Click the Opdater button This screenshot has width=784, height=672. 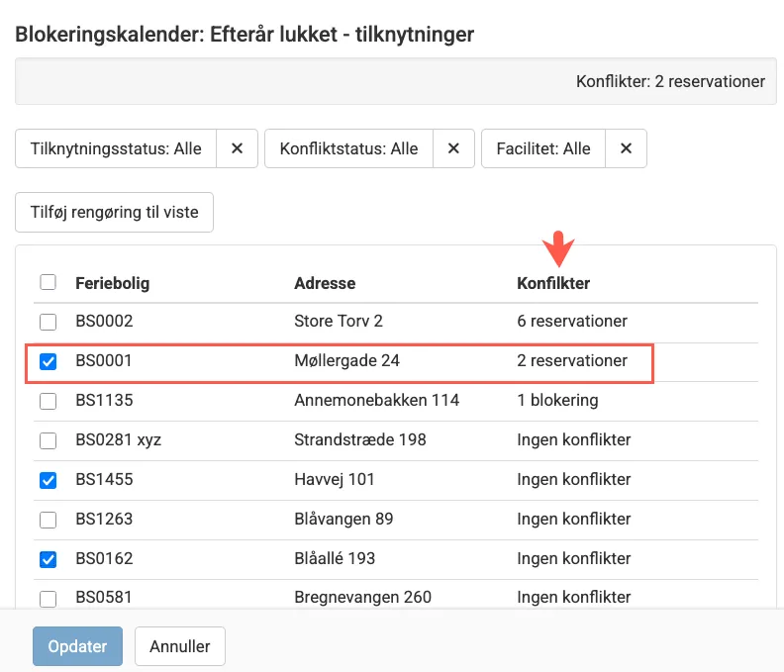[77, 646]
